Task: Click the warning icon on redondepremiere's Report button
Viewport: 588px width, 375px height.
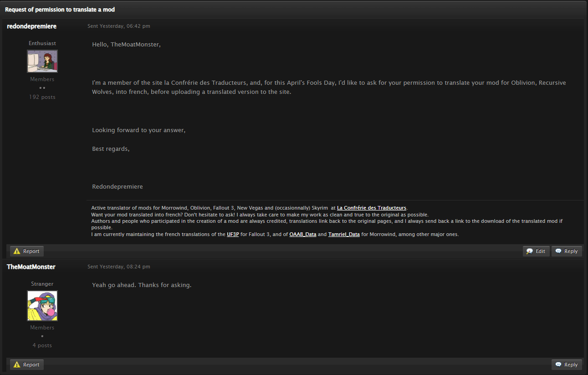Action: [x=17, y=251]
